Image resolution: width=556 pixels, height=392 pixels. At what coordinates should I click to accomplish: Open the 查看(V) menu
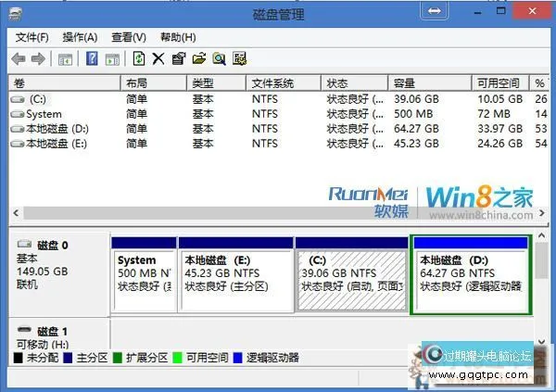pyautogui.click(x=129, y=37)
